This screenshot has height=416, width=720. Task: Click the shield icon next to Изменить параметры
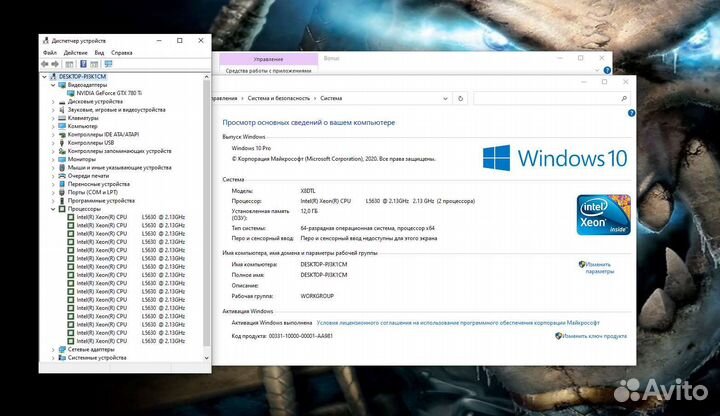click(x=582, y=264)
